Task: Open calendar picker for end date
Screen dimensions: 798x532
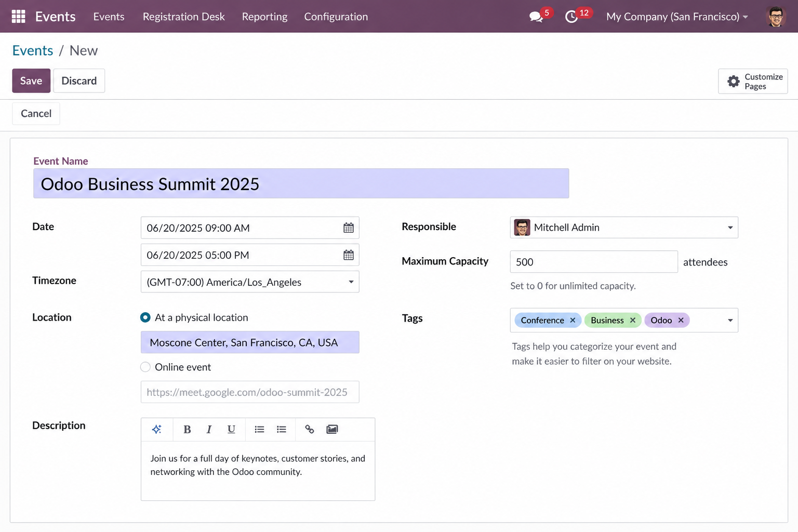Action: point(349,255)
